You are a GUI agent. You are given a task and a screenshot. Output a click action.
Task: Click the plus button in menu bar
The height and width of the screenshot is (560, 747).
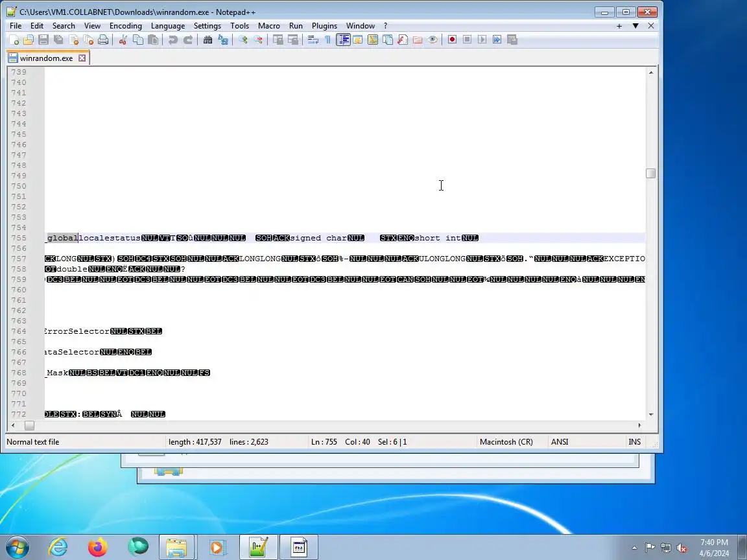[x=619, y=26]
